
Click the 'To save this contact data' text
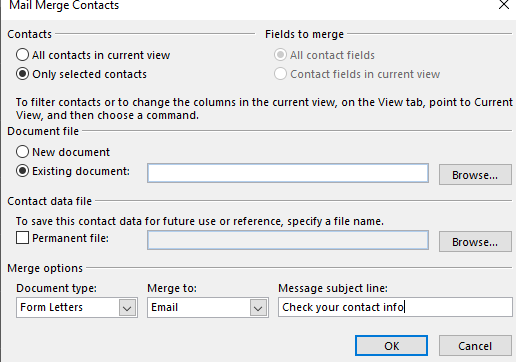(x=200, y=221)
